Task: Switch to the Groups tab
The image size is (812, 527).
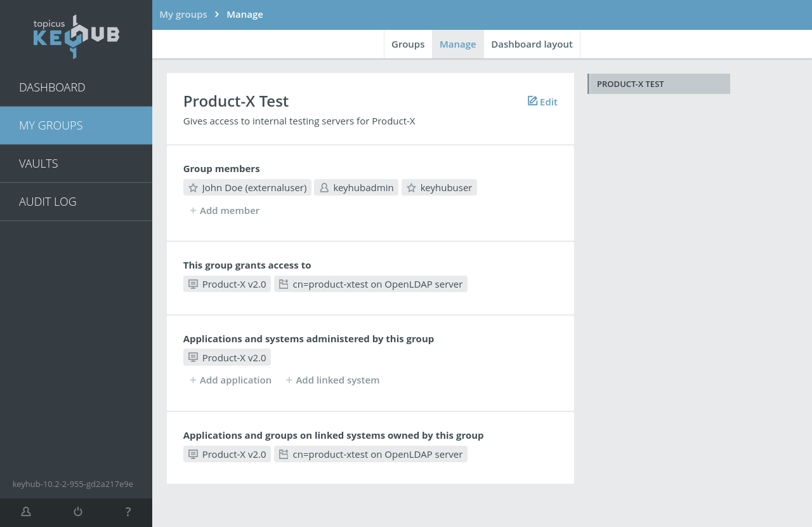Action: point(408,44)
